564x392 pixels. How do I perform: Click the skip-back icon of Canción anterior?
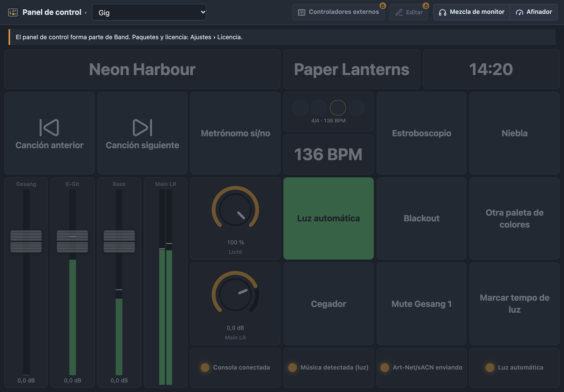coord(50,128)
